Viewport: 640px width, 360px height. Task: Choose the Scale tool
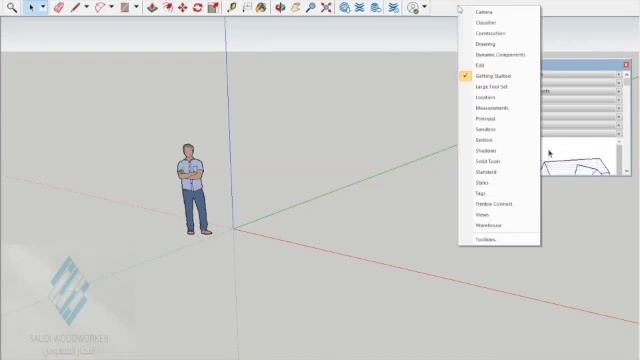click(x=213, y=7)
